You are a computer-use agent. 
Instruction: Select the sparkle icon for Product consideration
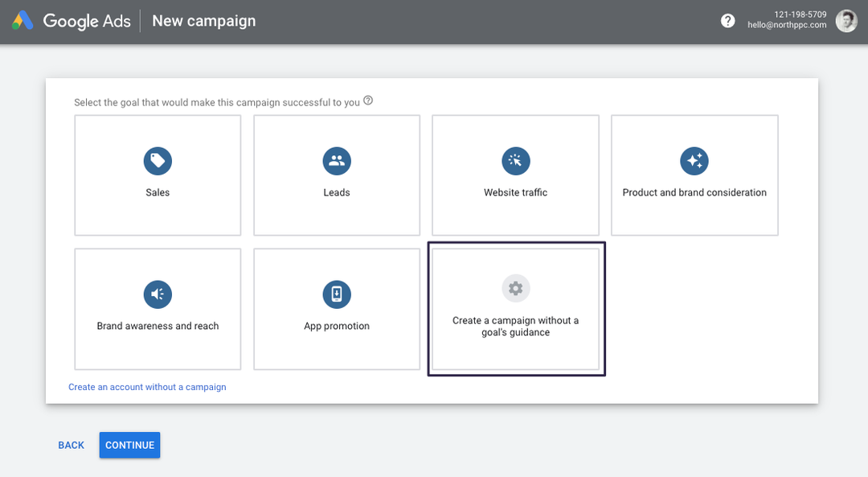694,161
